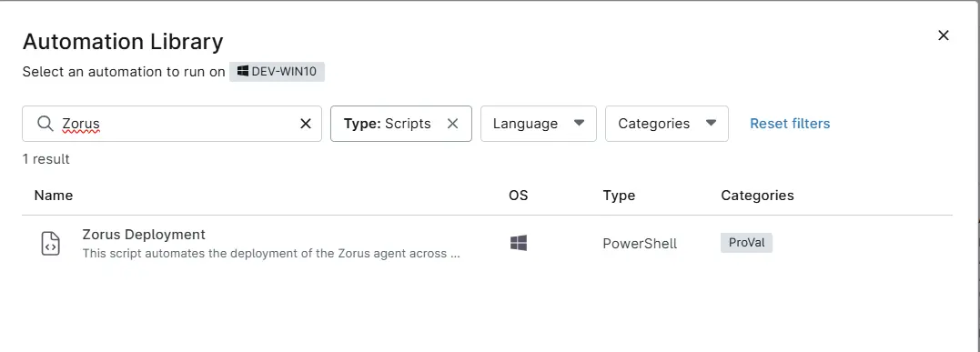
Task: Click the Zorus agent deployment description text
Action: [271, 254]
